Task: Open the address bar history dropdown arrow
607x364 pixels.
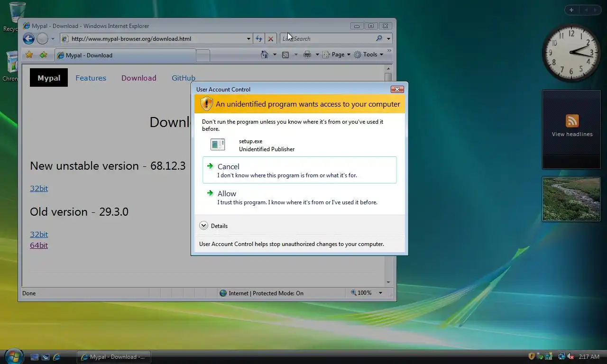Action: pyautogui.click(x=248, y=39)
